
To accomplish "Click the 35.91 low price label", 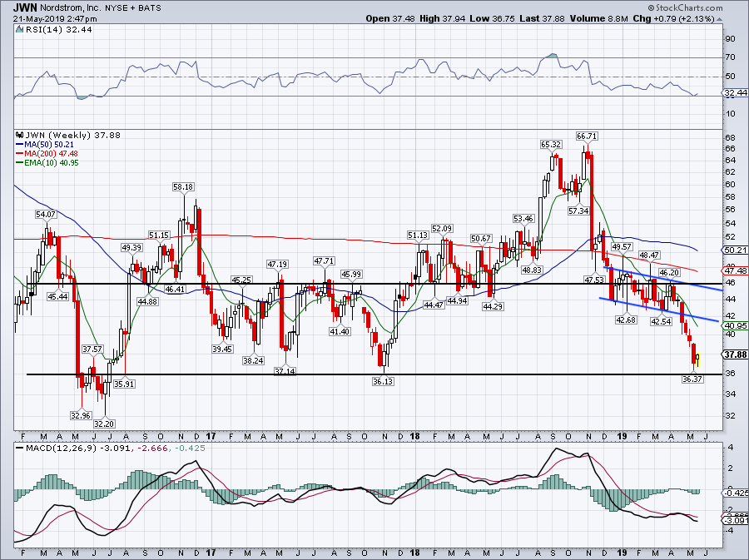I will (124, 384).
